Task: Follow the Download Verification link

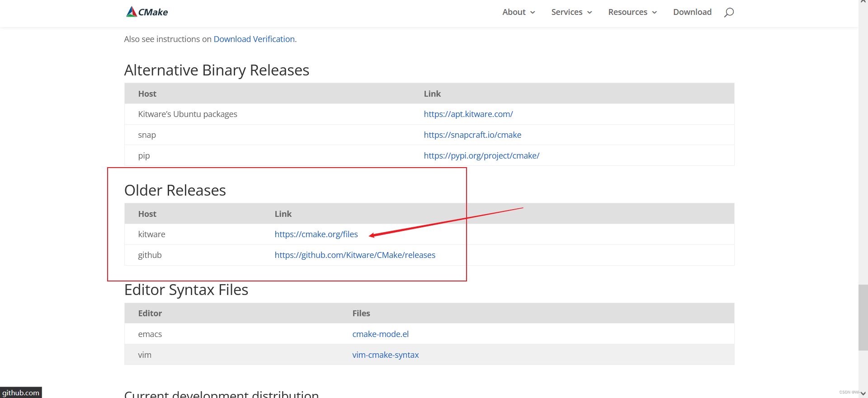Action: click(254, 39)
